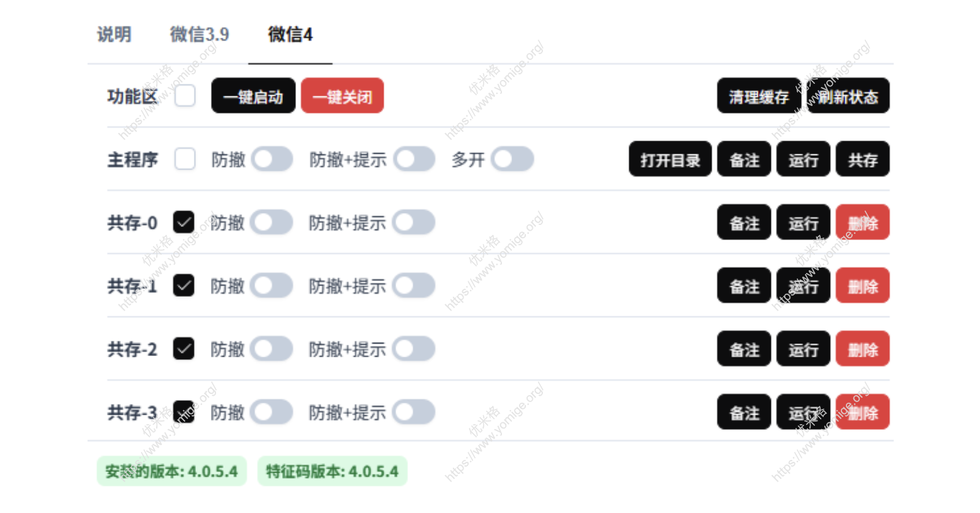980x513 pixels.
Task: Select the 微信4 tab
Action: click(x=290, y=34)
